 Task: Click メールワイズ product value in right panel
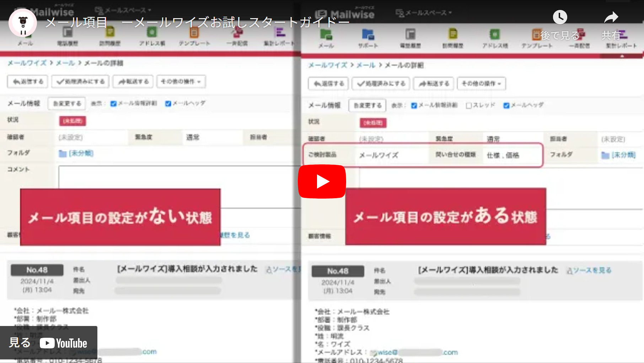(x=379, y=155)
